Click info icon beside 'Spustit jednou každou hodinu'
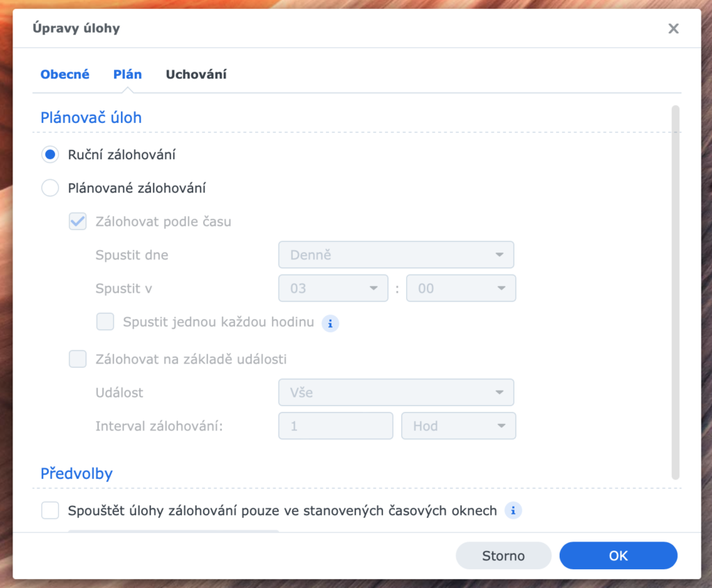This screenshot has height=588, width=712. tap(330, 323)
